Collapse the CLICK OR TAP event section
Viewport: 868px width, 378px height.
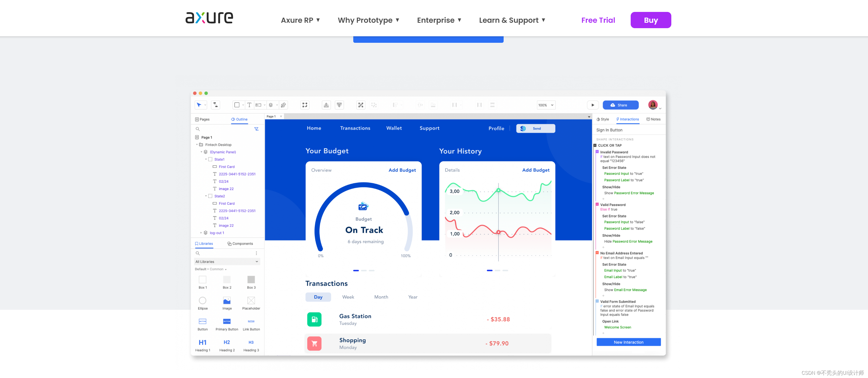coord(595,145)
